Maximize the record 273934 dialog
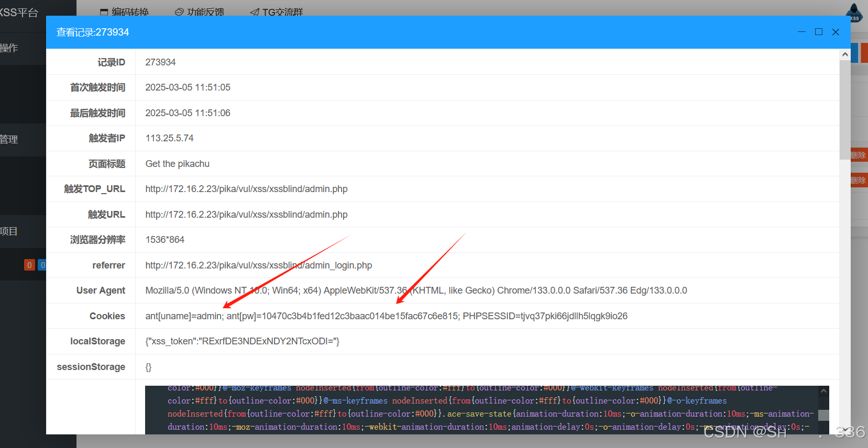This screenshot has width=868, height=448. [819, 32]
